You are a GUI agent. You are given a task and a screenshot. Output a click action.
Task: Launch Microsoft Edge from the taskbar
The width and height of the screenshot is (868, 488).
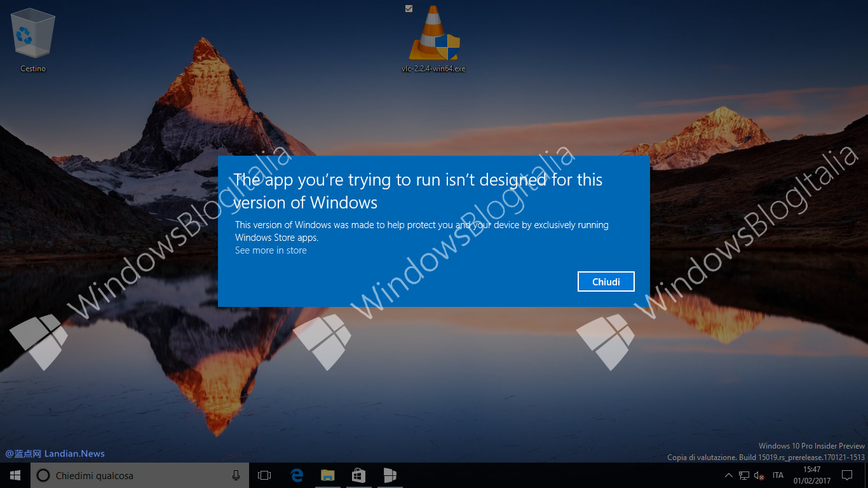point(297,475)
